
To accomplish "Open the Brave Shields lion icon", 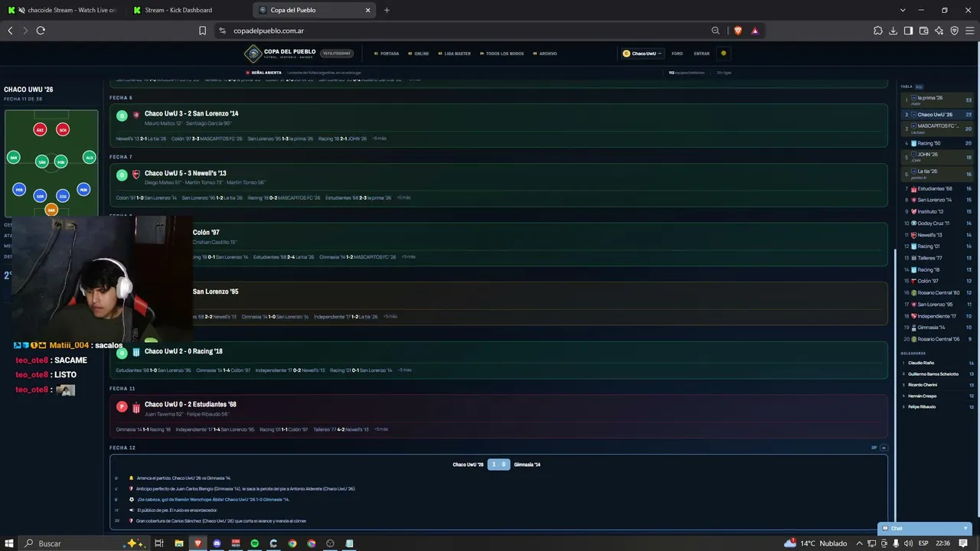I will [737, 31].
